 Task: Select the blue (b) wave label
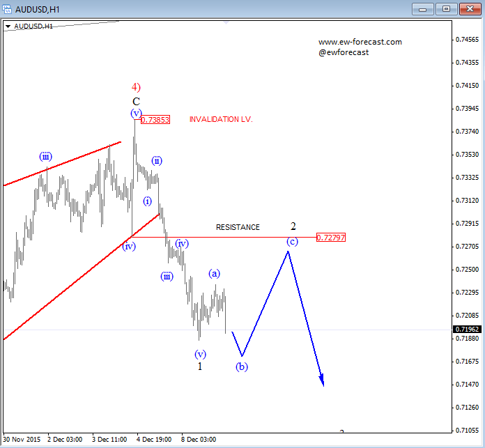(242, 366)
